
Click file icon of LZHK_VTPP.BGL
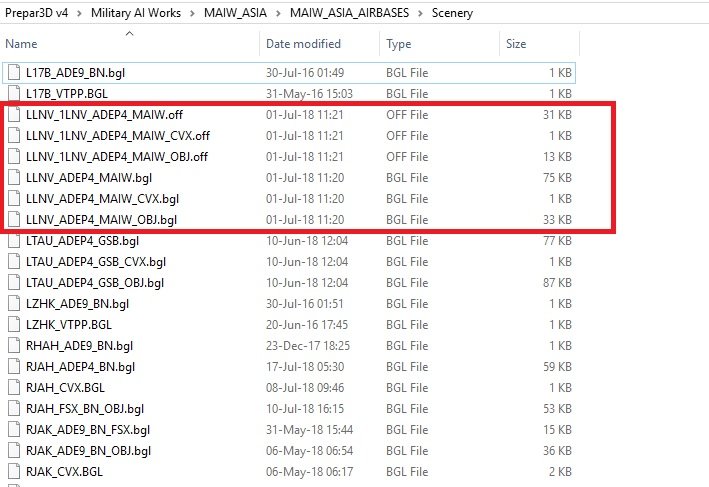pos(13,324)
